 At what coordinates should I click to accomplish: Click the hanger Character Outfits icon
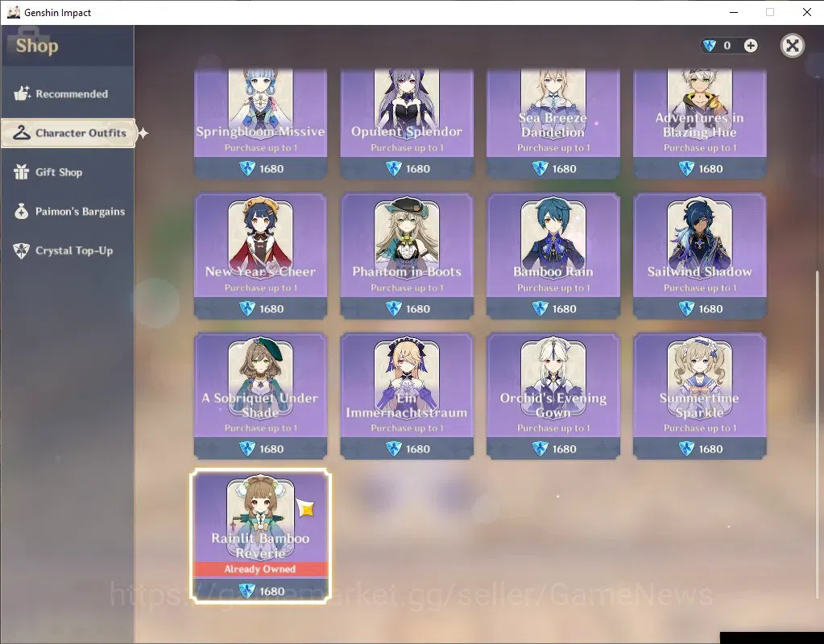pos(22,132)
